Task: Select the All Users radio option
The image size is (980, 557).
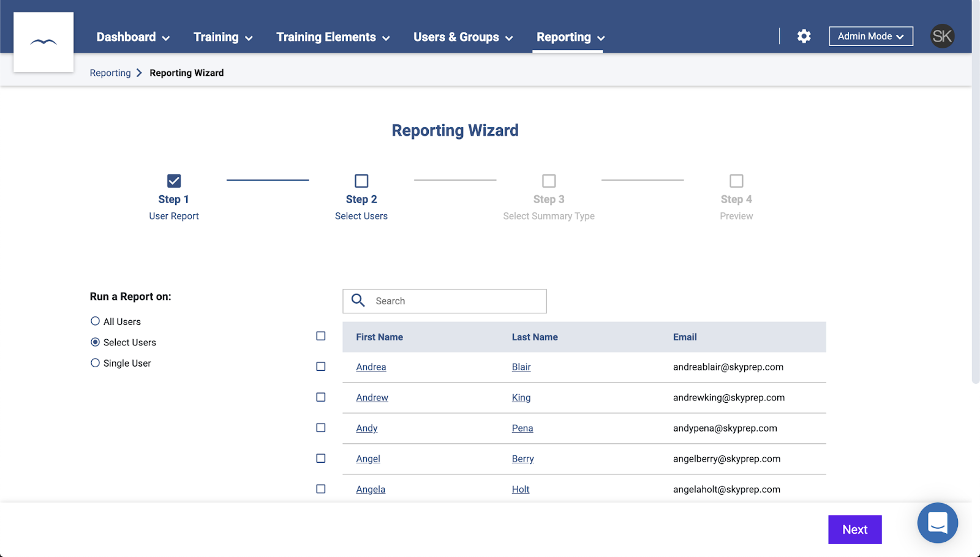Action: pyautogui.click(x=96, y=321)
